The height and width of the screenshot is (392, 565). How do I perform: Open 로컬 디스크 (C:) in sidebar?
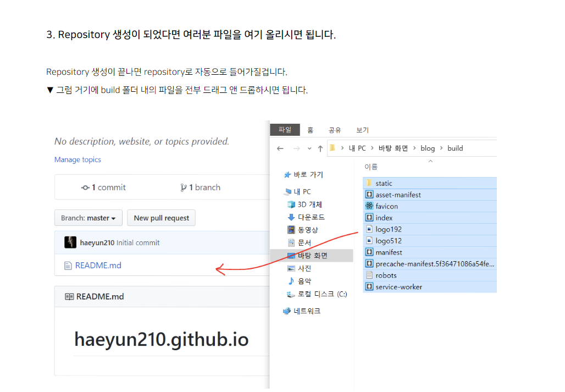[x=317, y=294]
